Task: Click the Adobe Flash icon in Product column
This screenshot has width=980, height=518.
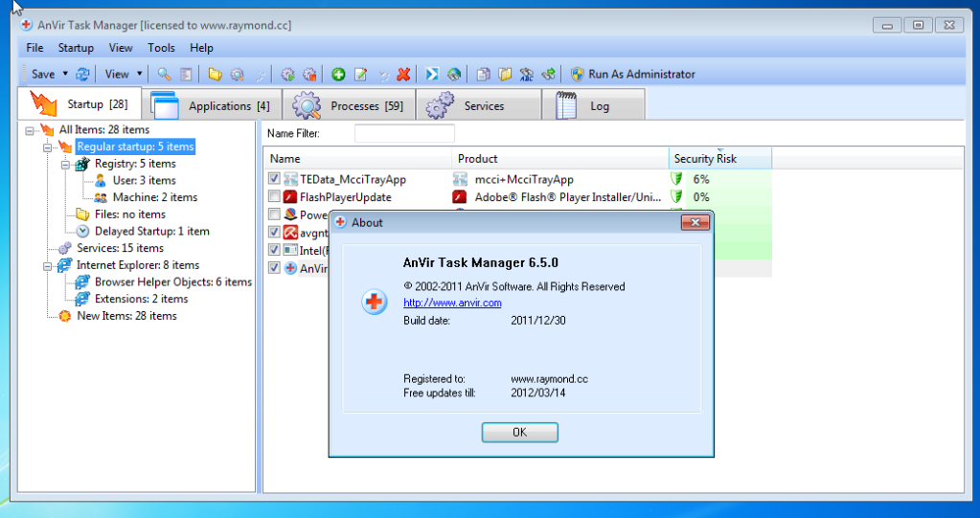Action: tap(460, 197)
